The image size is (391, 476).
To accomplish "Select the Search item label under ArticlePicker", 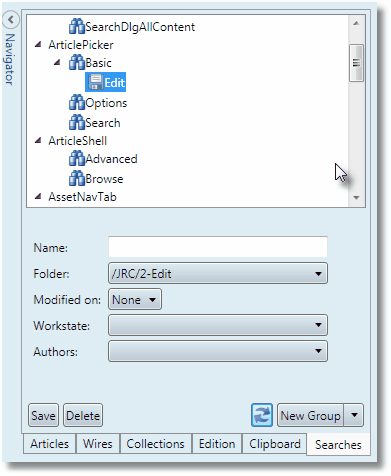I will point(103,123).
